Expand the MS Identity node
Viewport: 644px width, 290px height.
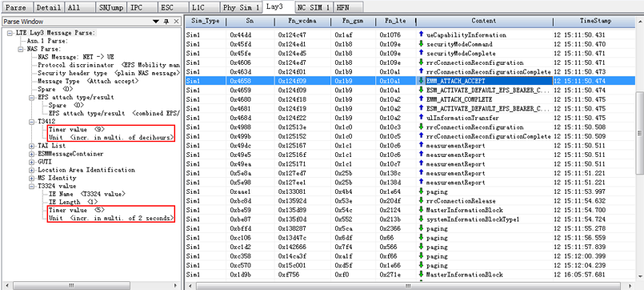click(32, 178)
